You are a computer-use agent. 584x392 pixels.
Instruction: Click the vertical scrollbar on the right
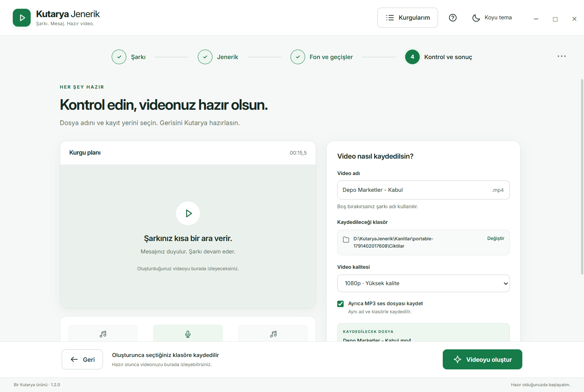click(x=582, y=177)
